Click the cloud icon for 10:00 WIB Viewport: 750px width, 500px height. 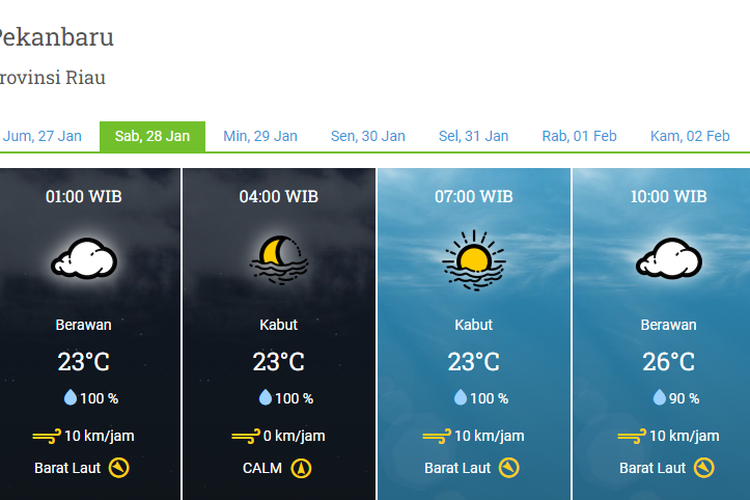[669, 259]
